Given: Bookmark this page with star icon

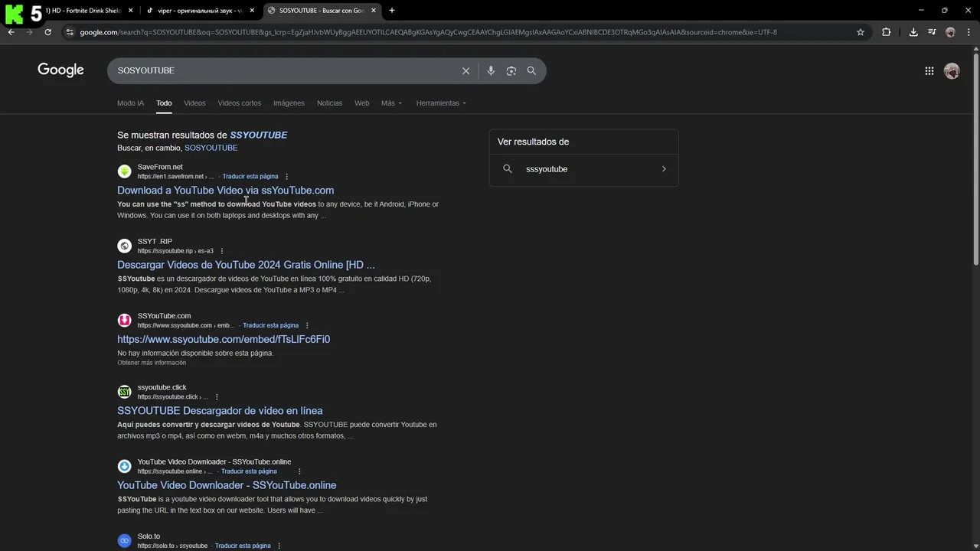Looking at the screenshot, I should 861,32.
